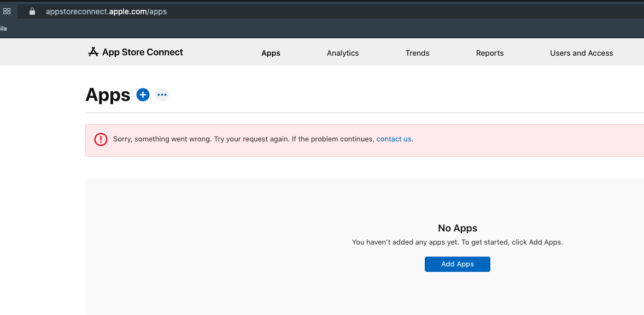Click the large "Apps" page heading
Viewport: 644px width, 315px height.
pos(108,95)
